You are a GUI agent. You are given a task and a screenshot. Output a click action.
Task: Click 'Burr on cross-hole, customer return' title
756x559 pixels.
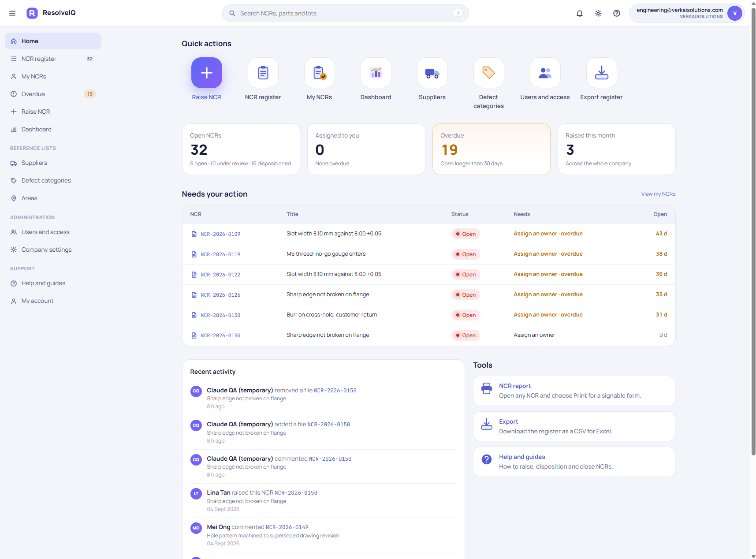[332, 315]
